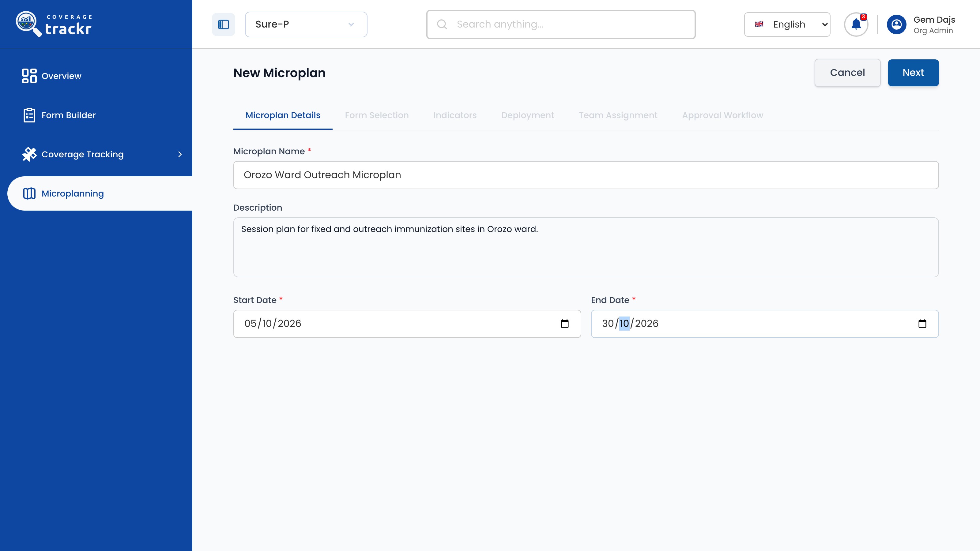Go to the Overview page
Viewport: 980px width, 551px height.
(x=61, y=76)
